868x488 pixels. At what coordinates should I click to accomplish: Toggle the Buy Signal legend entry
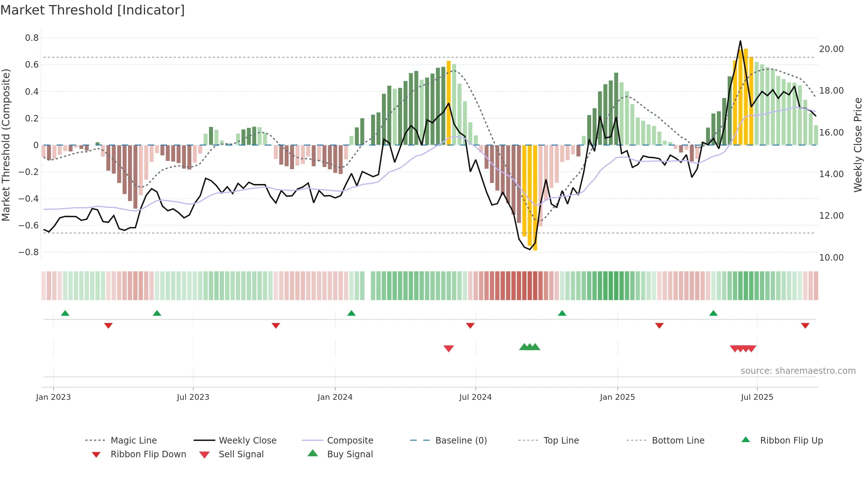pyautogui.click(x=340, y=454)
